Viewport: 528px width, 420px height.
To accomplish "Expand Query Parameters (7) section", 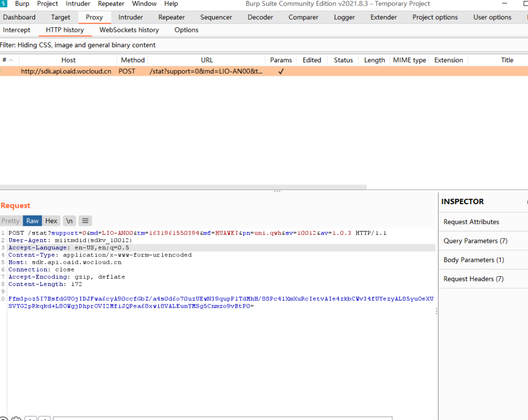I will coord(475,241).
